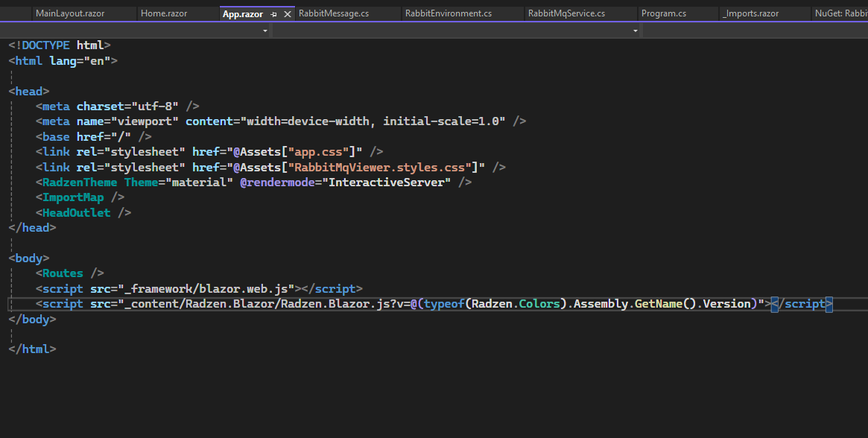Click the "material" Theme value
This screenshot has width=868, height=438.
(199, 182)
